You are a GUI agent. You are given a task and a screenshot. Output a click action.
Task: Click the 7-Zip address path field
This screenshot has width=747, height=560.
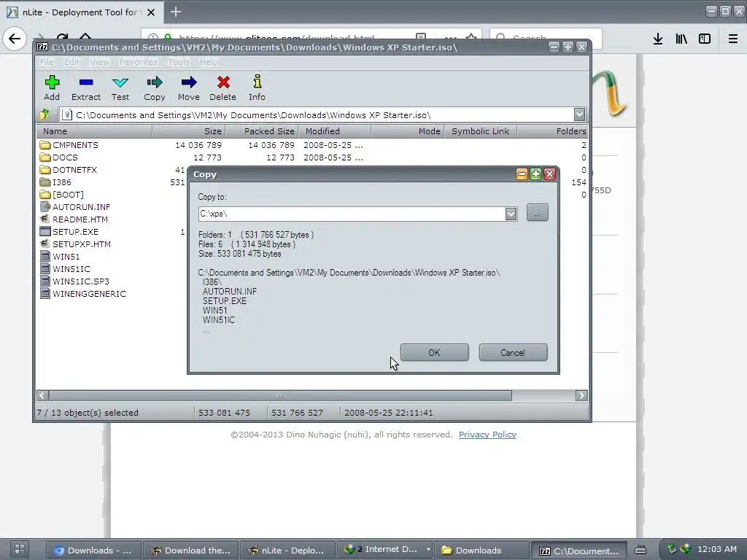317,114
